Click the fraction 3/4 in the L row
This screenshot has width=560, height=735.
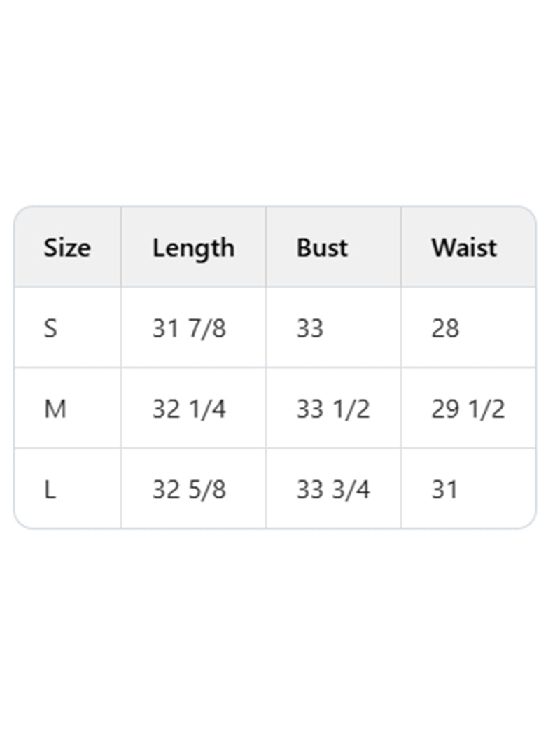point(350,489)
